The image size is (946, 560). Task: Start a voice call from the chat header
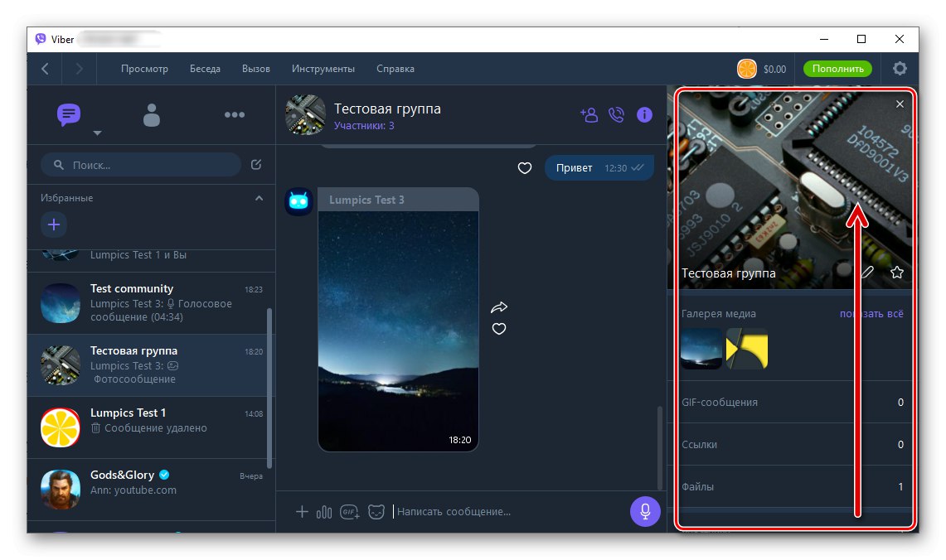pos(616,115)
